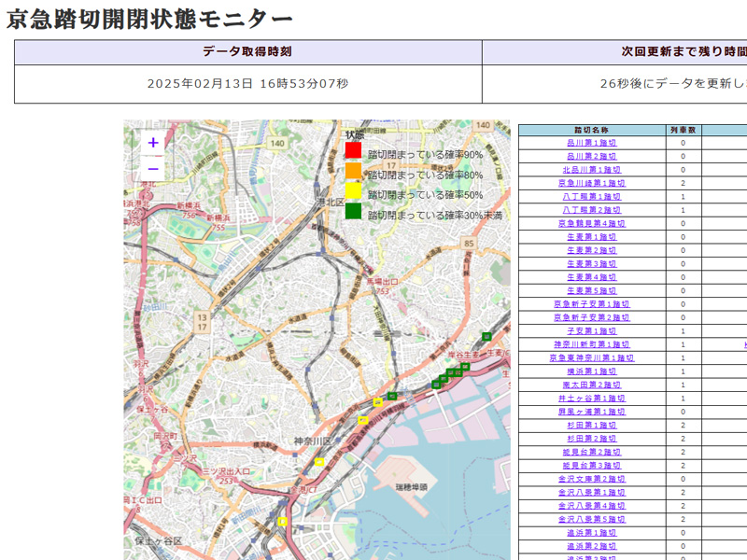Open the 杉田第2踏切 link
This screenshot has height=560, width=747.
pyautogui.click(x=592, y=438)
